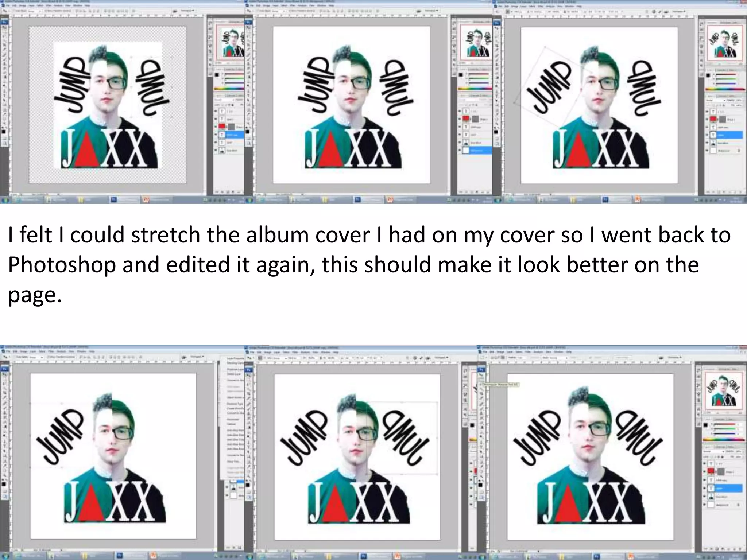Select Move tool in top-left Photoshop screenshot
Screen dimensions: 747x560
tap(4, 27)
